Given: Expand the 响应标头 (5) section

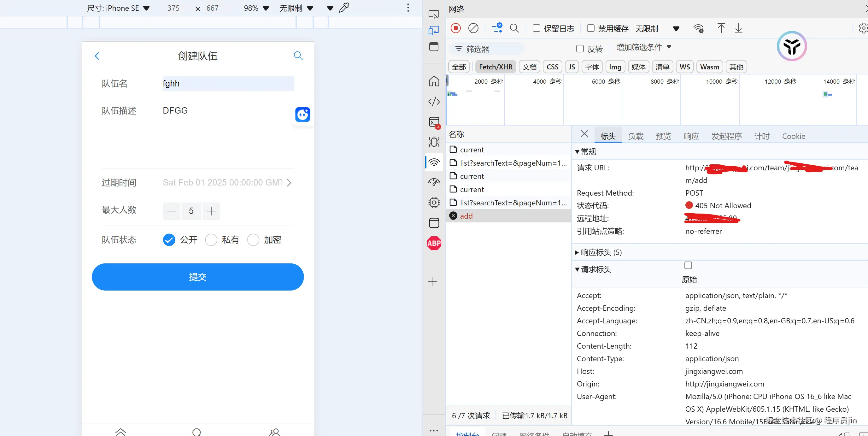Looking at the screenshot, I should [x=598, y=252].
